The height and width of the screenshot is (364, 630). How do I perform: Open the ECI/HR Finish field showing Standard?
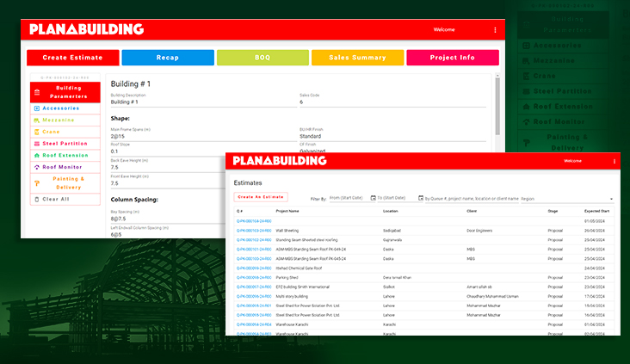coord(392,136)
